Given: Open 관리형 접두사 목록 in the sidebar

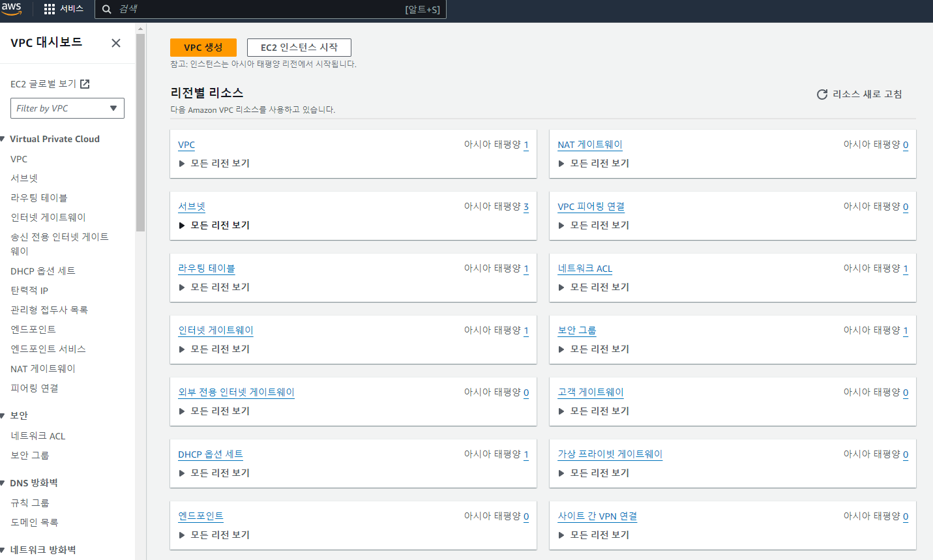Looking at the screenshot, I should coord(49,310).
